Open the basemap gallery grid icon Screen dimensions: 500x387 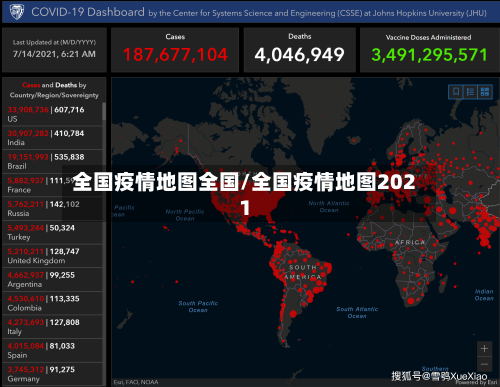tap(485, 91)
